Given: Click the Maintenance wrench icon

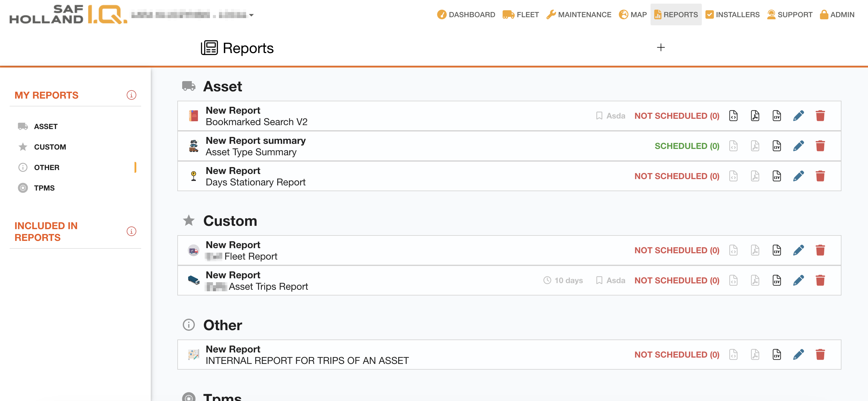Looking at the screenshot, I should click(x=552, y=14).
